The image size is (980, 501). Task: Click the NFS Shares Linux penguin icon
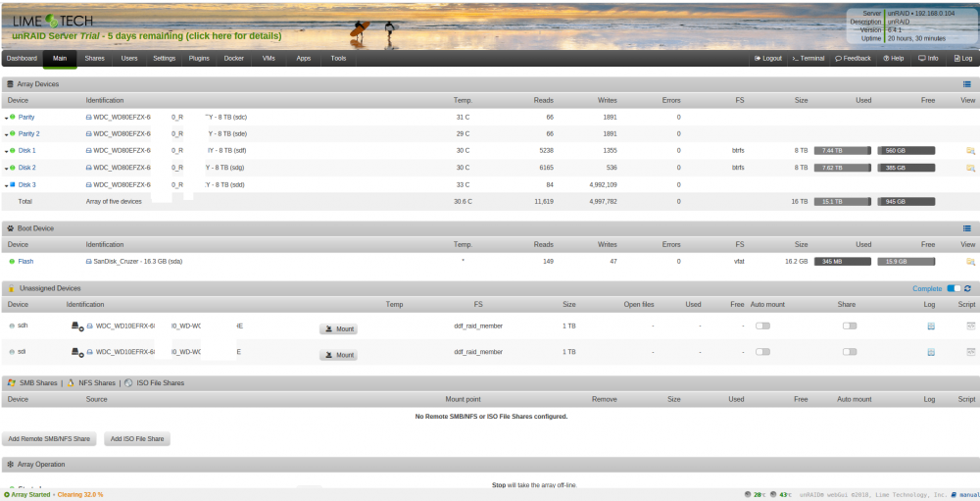72,382
